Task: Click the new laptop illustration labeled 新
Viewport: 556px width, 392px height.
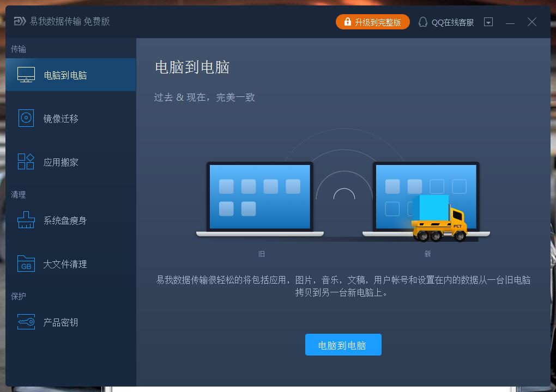Action: click(x=426, y=199)
